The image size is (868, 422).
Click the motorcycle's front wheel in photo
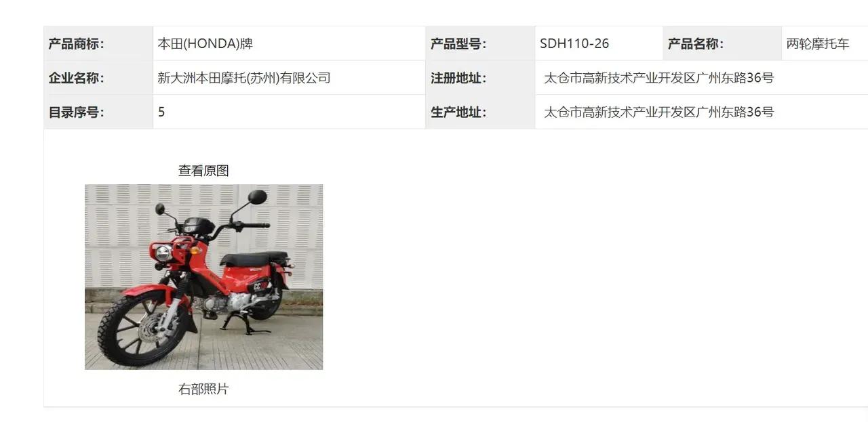(135, 331)
